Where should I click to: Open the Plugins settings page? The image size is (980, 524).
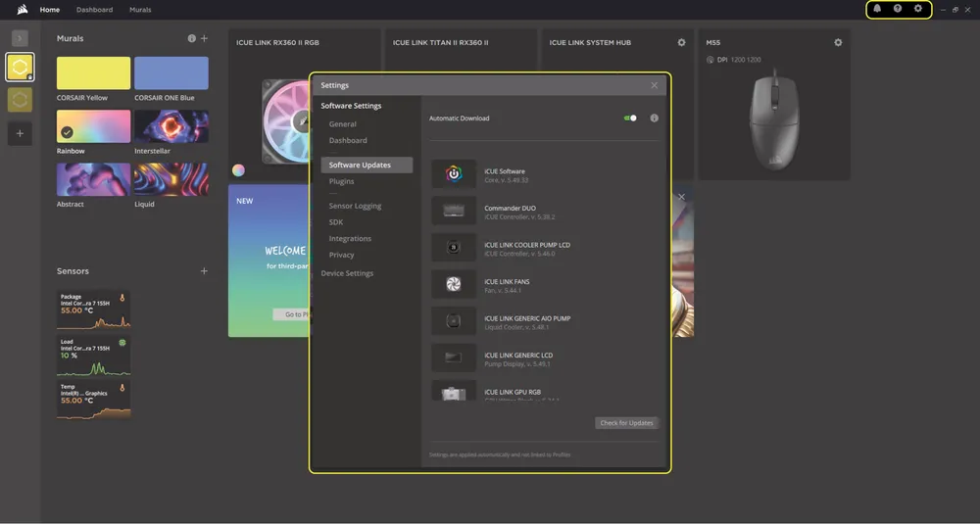[x=341, y=181]
